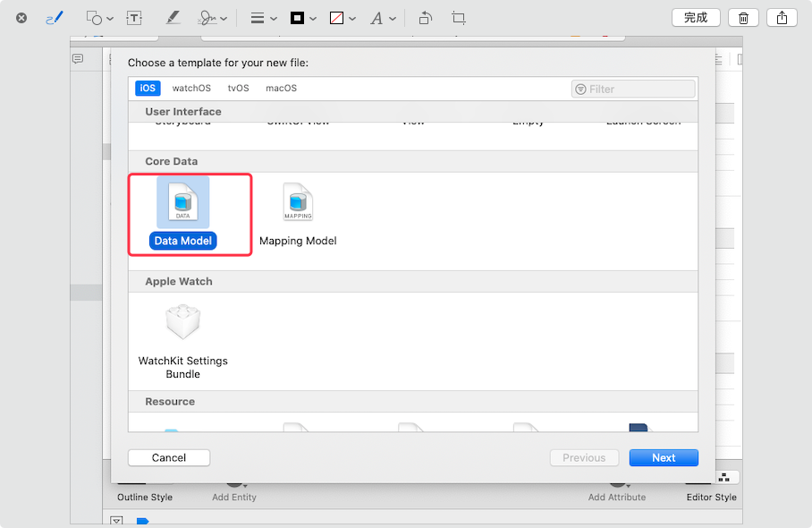812x528 pixels.
Task: Click the blue breakpoint tag icon at bottom
Action: (x=142, y=521)
